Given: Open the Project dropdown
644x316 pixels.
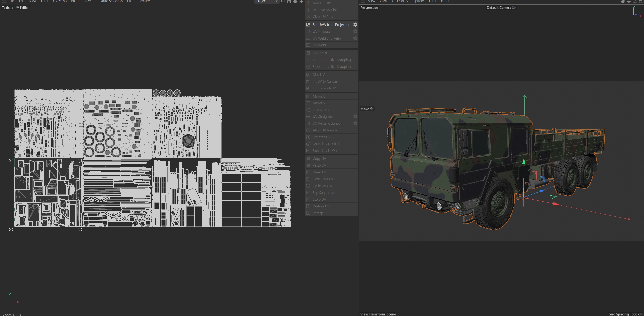Looking at the screenshot, I should [266, 1].
